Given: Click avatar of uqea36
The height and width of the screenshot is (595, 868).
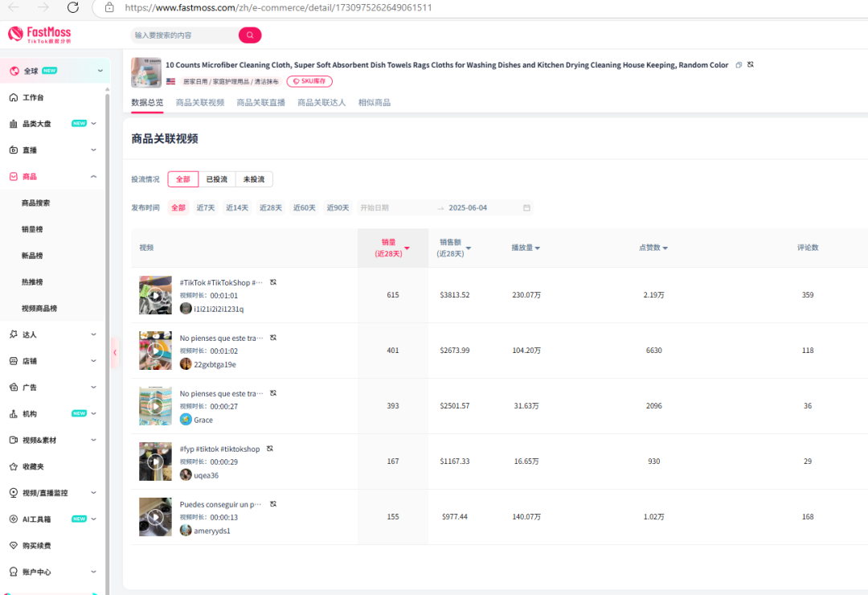Looking at the screenshot, I should 186,474.
